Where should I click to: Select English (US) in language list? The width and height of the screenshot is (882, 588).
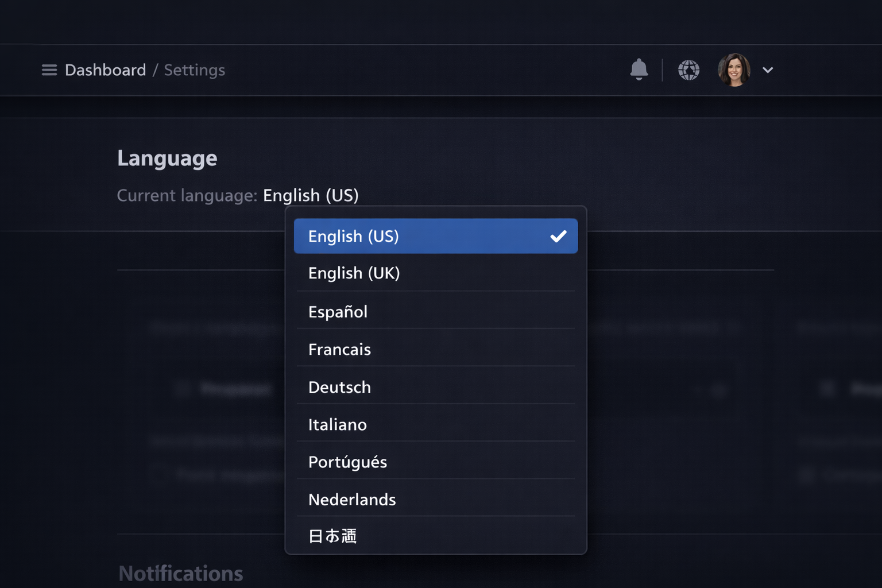[x=354, y=236]
